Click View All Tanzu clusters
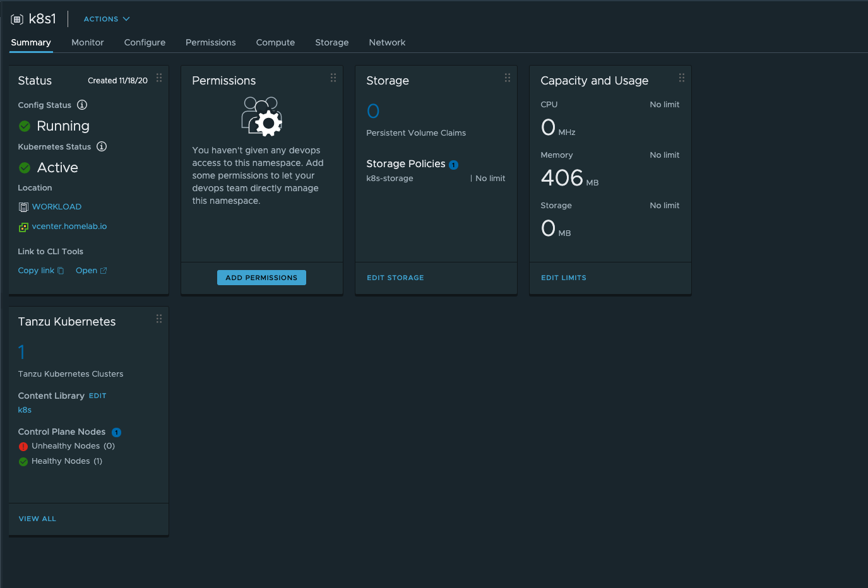 coord(37,519)
